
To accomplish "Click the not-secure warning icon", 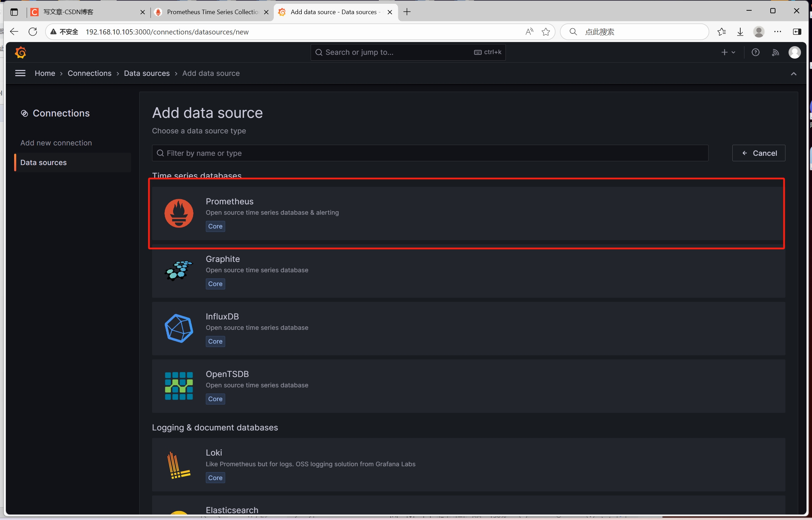I will pyautogui.click(x=53, y=32).
